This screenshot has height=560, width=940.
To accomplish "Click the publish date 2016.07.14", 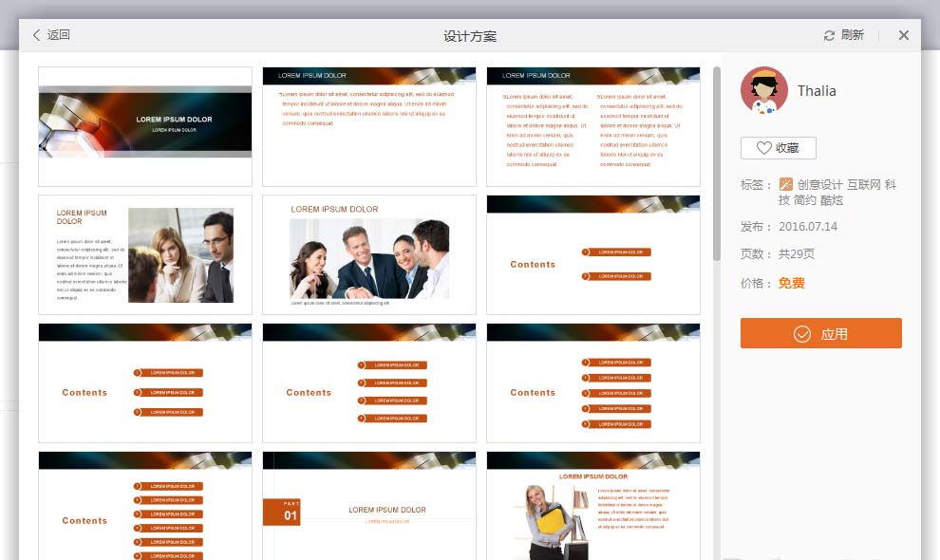I will click(807, 227).
